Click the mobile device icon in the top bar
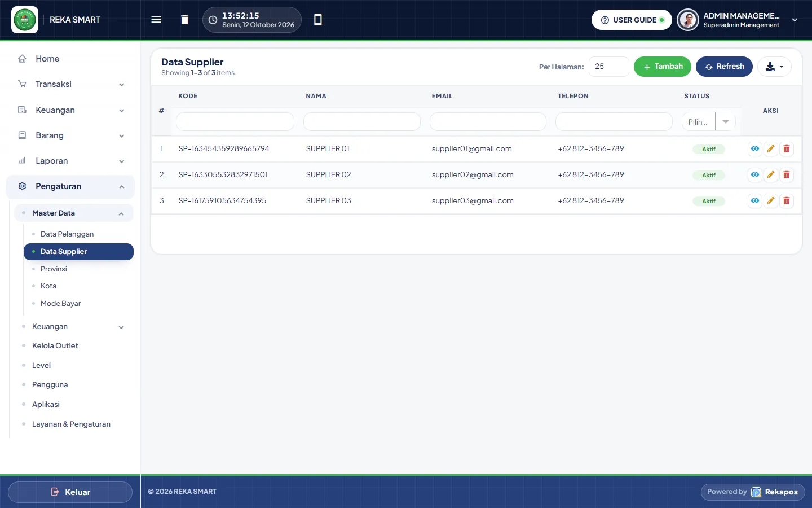The width and height of the screenshot is (812, 508). click(x=318, y=20)
